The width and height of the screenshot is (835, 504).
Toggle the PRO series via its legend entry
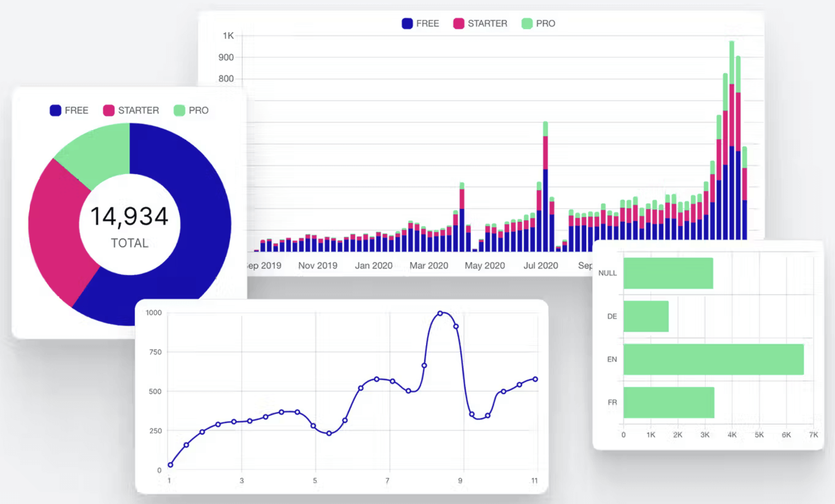coord(541,23)
